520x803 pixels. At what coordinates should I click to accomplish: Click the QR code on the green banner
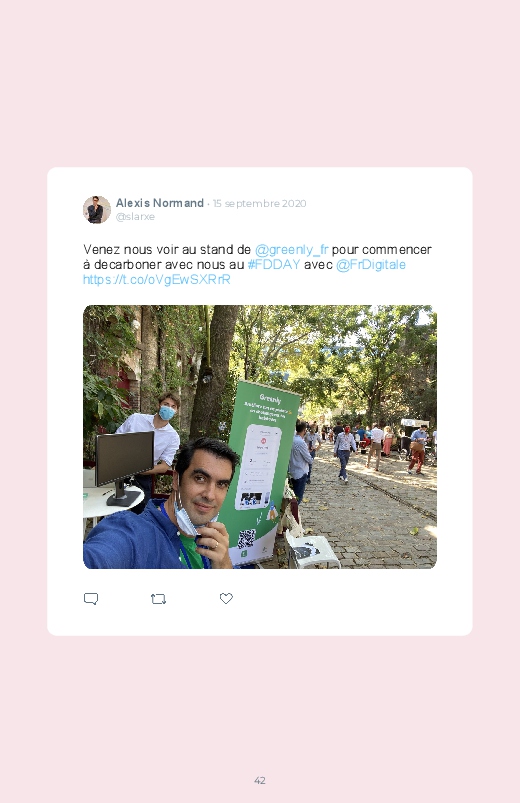click(x=246, y=539)
